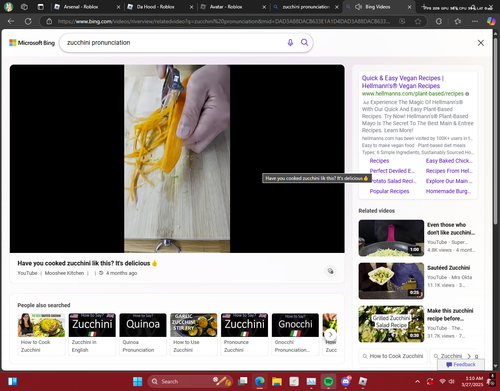Close the video overlay with X

coord(481,43)
